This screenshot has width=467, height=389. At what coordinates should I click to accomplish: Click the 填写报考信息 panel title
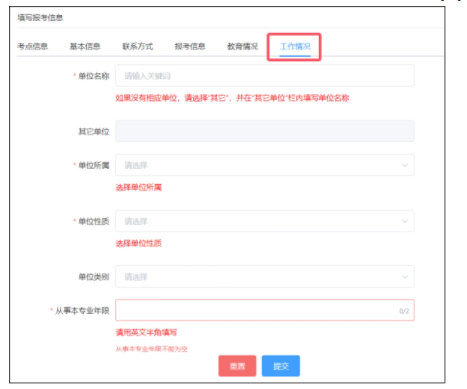pos(40,18)
